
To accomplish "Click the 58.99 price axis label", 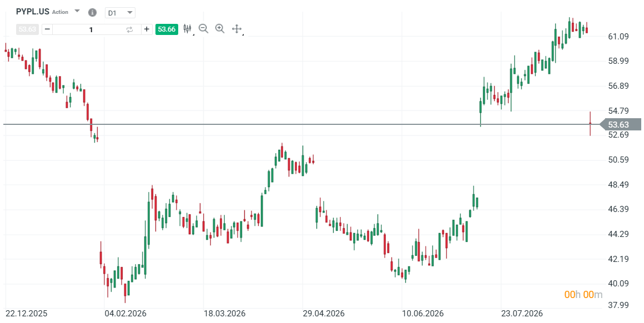I will pos(618,61).
